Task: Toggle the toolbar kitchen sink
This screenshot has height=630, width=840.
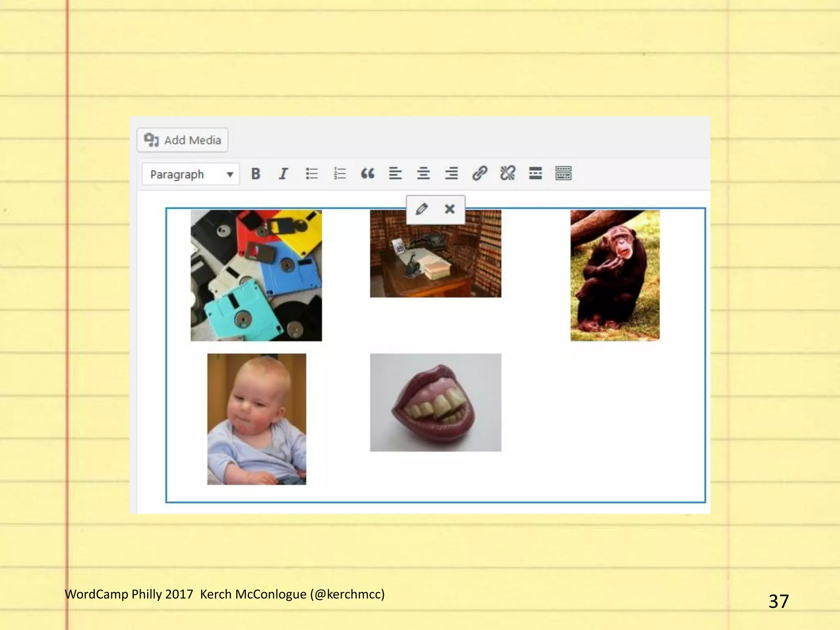Action: click(x=564, y=174)
